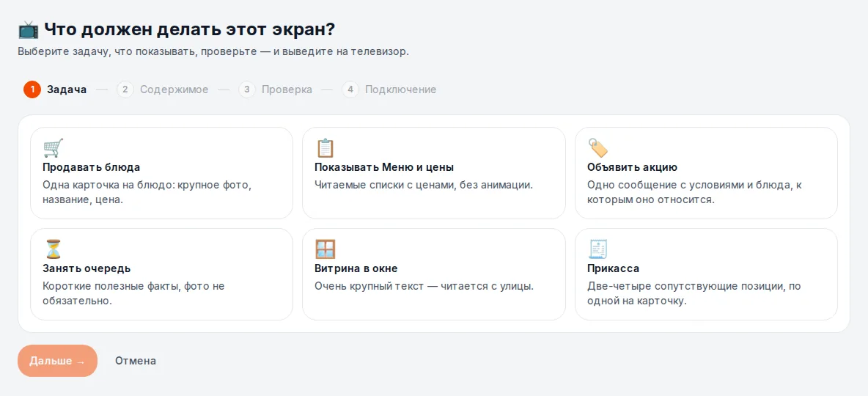Choose the Прикасса task card
This screenshot has height=396, width=868.
(707, 274)
